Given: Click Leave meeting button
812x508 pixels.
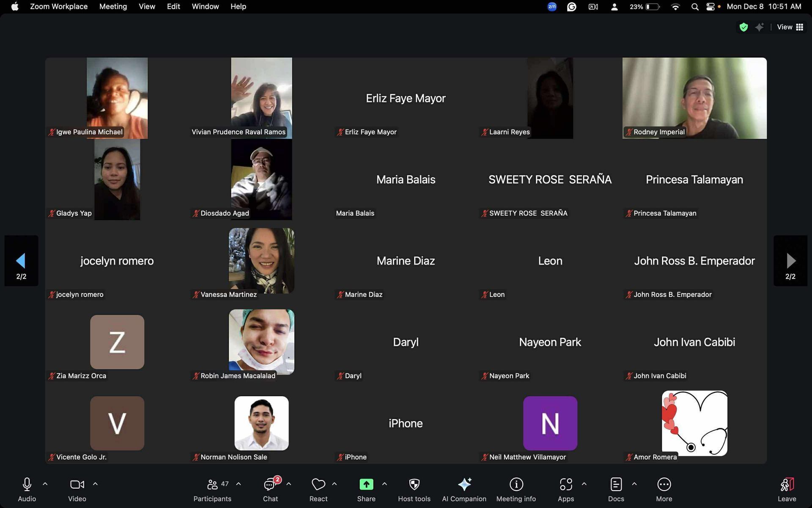Looking at the screenshot, I should pos(787,489).
